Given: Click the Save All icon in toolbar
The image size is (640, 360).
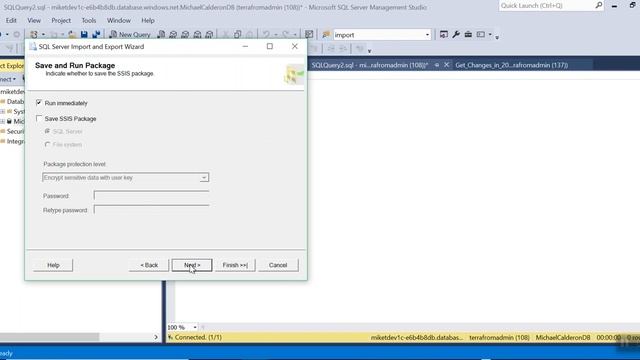Looking at the screenshot, I should click(x=96, y=35).
